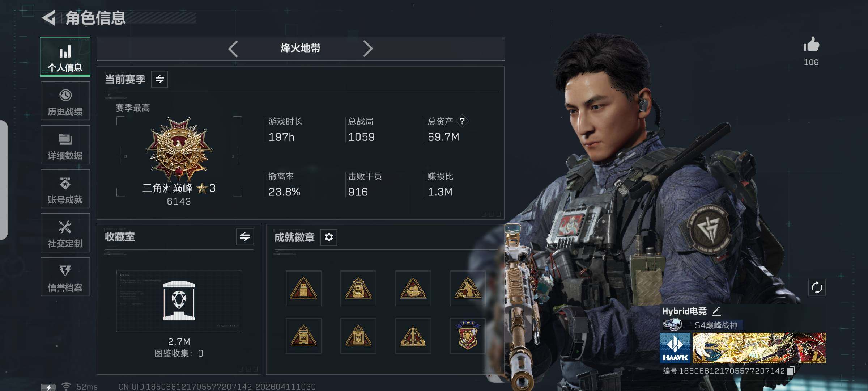Open the 详细数据 tab
This screenshot has width=868, height=391.
click(x=65, y=145)
